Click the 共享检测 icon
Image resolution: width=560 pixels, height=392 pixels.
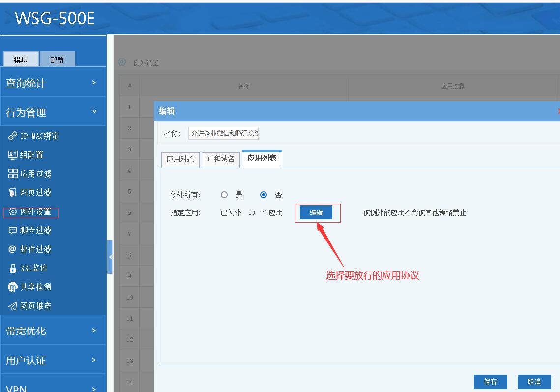(x=13, y=287)
